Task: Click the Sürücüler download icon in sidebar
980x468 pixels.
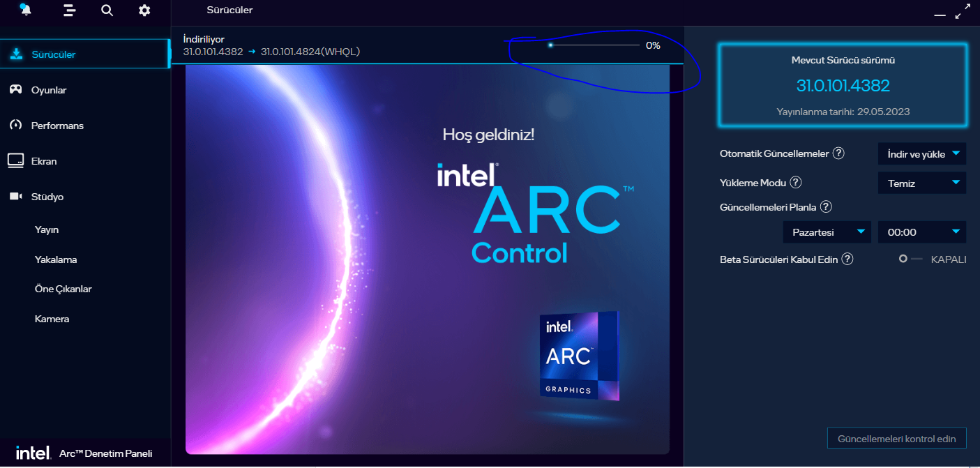Action: point(16,54)
